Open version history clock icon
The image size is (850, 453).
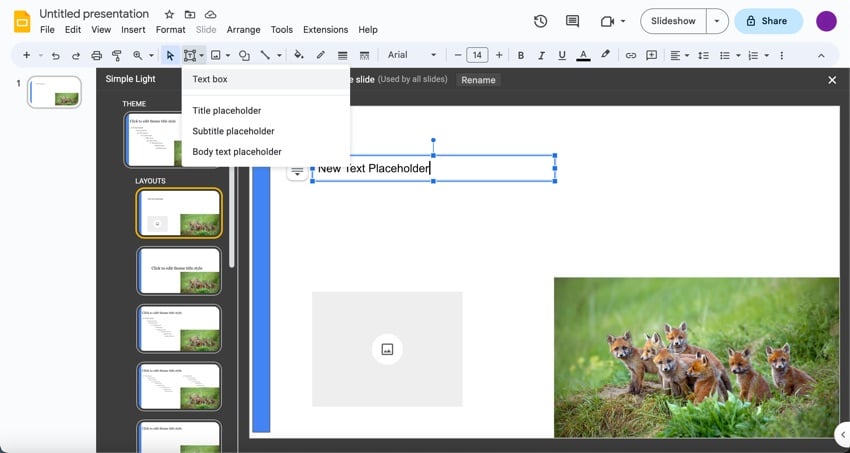[x=540, y=21]
